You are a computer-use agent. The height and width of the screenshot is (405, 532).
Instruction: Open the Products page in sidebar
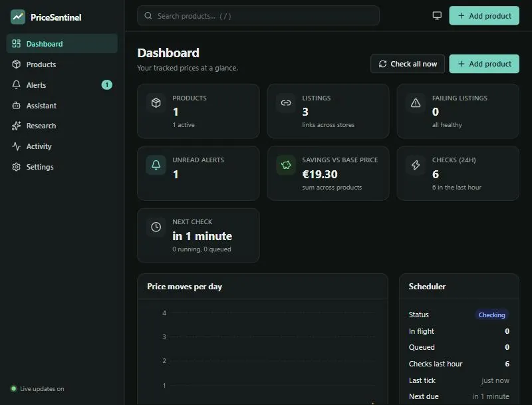[62, 65]
